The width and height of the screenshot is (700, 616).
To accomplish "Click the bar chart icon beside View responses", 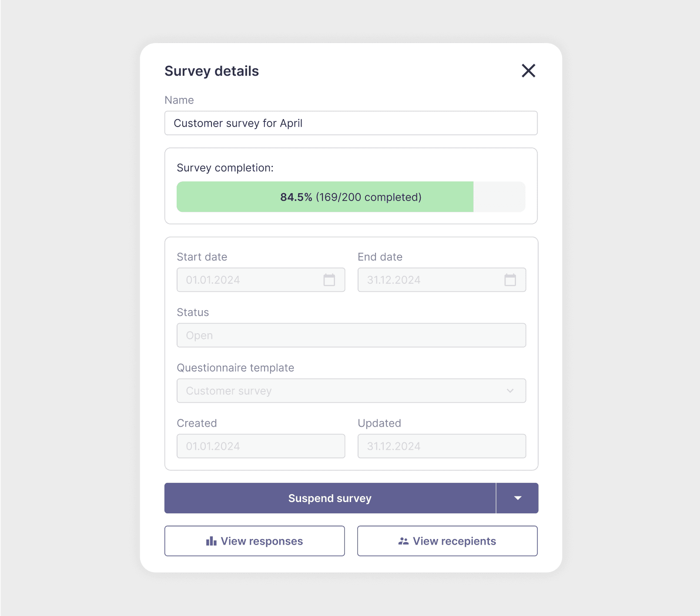I will point(211,541).
